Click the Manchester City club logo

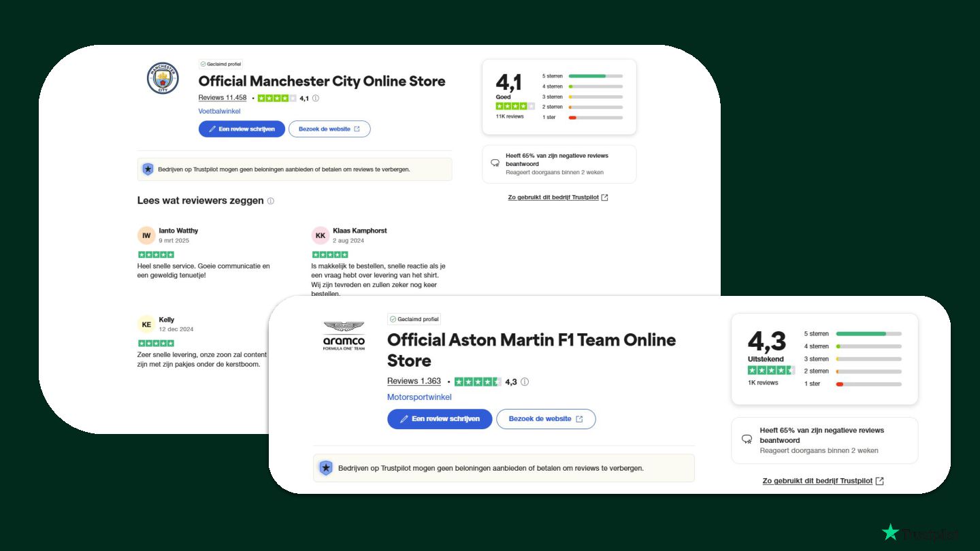pyautogui.click(x=163, y=78)
